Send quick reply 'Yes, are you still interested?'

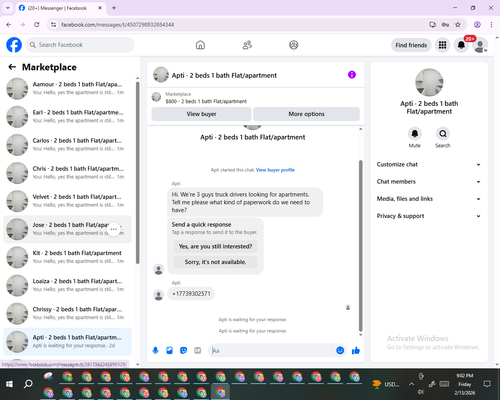(x=215, y=247)
